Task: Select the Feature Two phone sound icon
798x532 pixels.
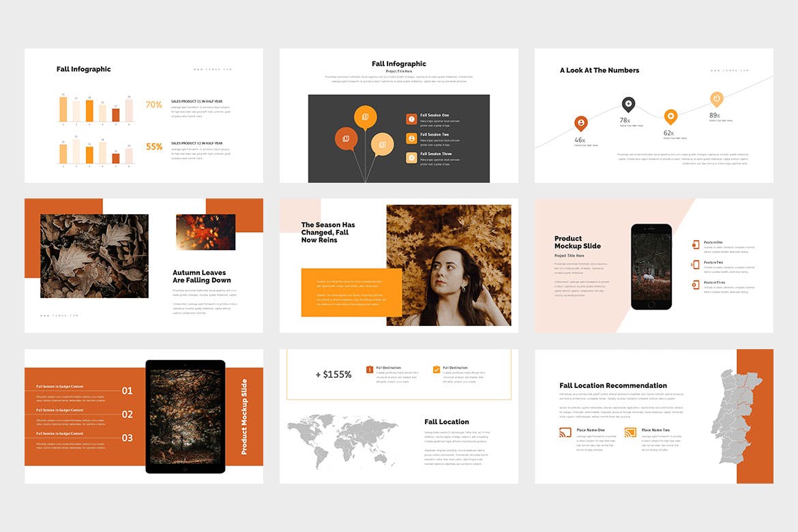Action: [x=696, y=265]
